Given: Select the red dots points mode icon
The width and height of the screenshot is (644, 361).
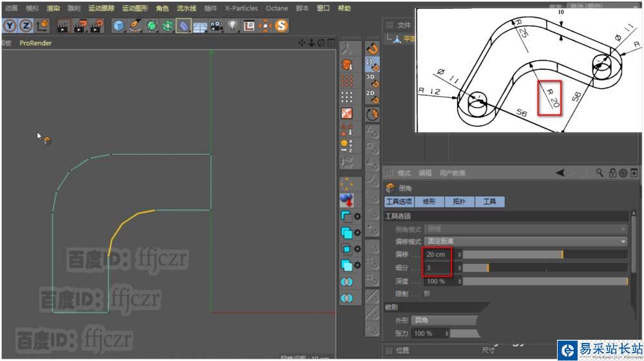Looking at the screenshot, I should tap(346, 81).
